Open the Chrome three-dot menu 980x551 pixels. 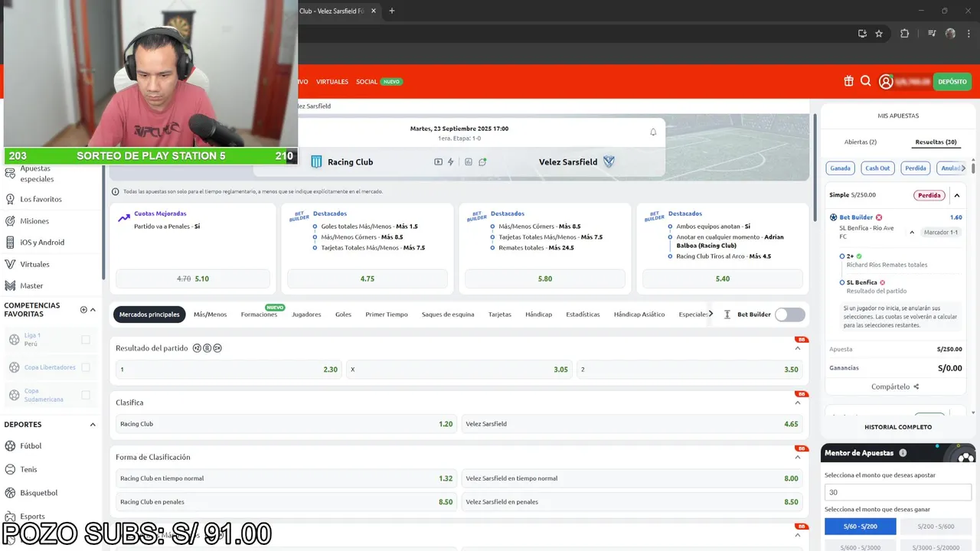(969, 34)
